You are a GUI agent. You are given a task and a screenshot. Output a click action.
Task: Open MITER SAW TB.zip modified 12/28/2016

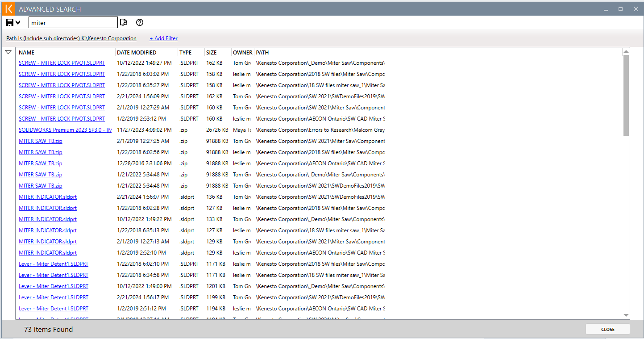(40, 163)
